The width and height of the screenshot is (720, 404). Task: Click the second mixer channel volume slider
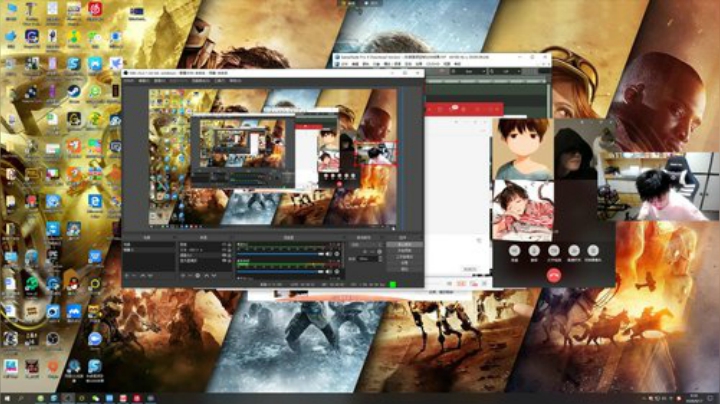click(280, 271)
